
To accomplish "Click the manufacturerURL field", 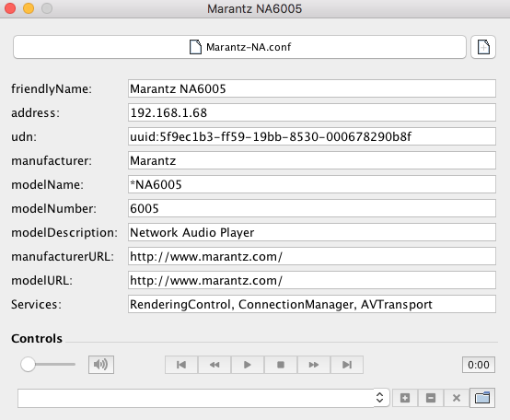I will 311,256.
